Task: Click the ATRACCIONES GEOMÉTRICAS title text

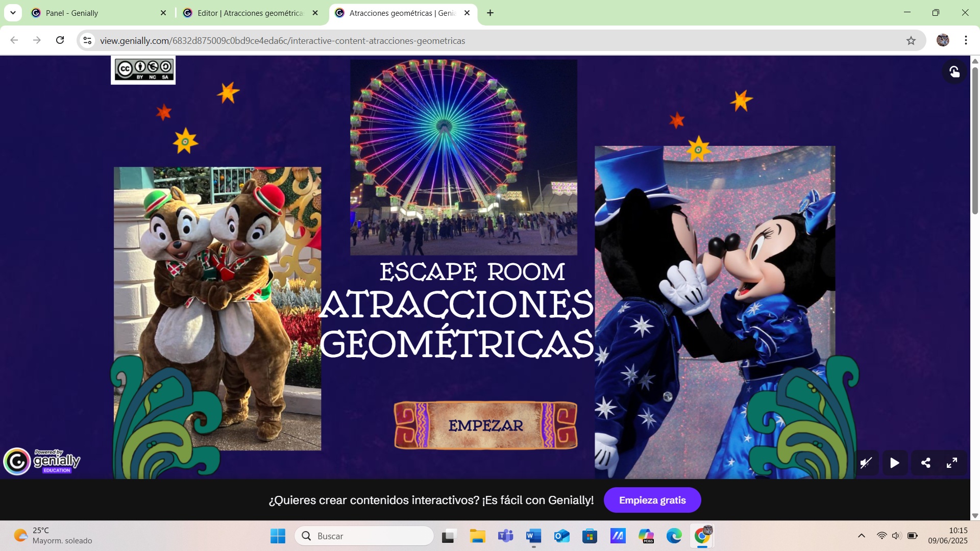Action: pyautogui.click(x=457, y=324)
